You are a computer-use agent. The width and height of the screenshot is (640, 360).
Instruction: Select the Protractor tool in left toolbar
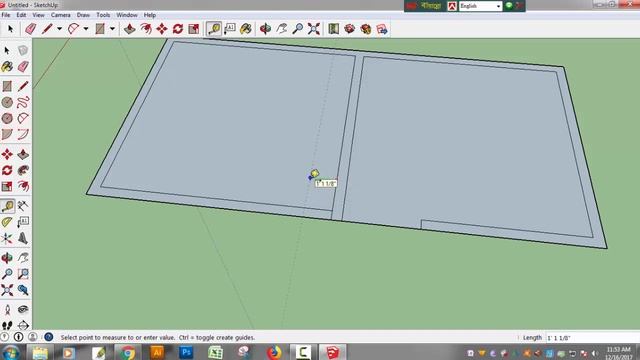(x=7, y=222)
